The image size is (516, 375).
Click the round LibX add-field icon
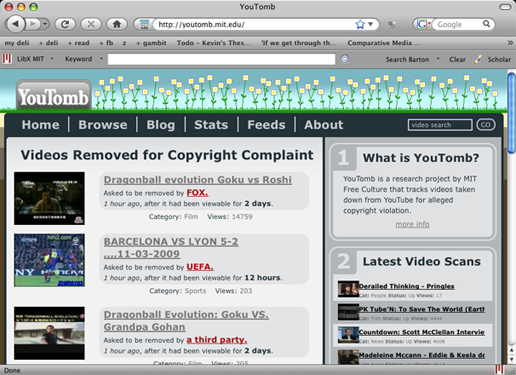(x=345, y=59)
